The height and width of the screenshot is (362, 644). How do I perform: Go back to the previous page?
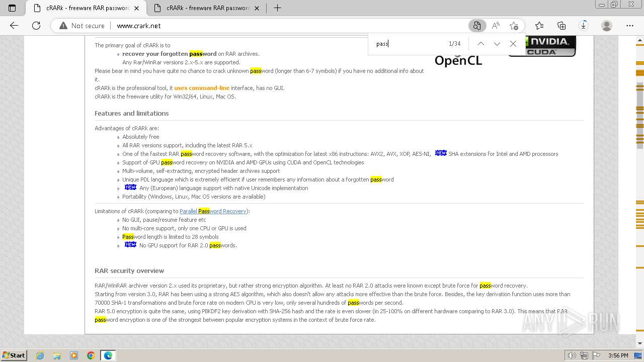point(14,26)
